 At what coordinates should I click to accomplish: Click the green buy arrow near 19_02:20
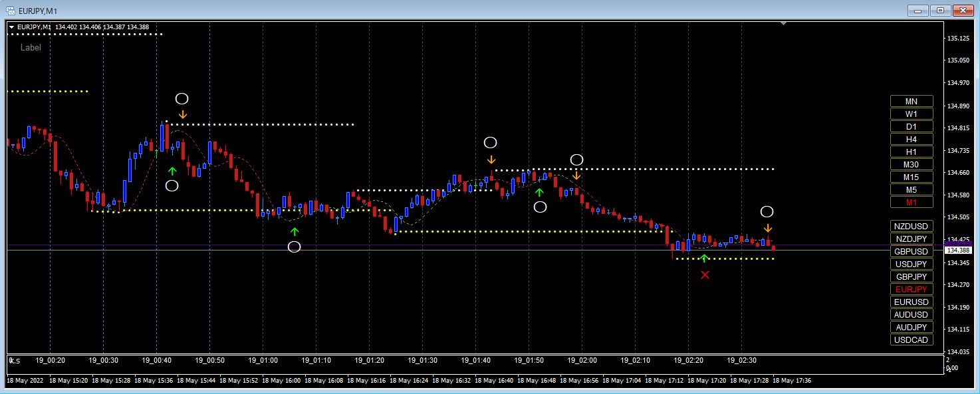tap(705, 257)
